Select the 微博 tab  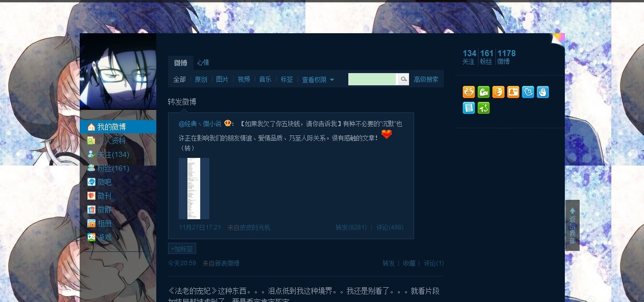[x=181, y=63]
